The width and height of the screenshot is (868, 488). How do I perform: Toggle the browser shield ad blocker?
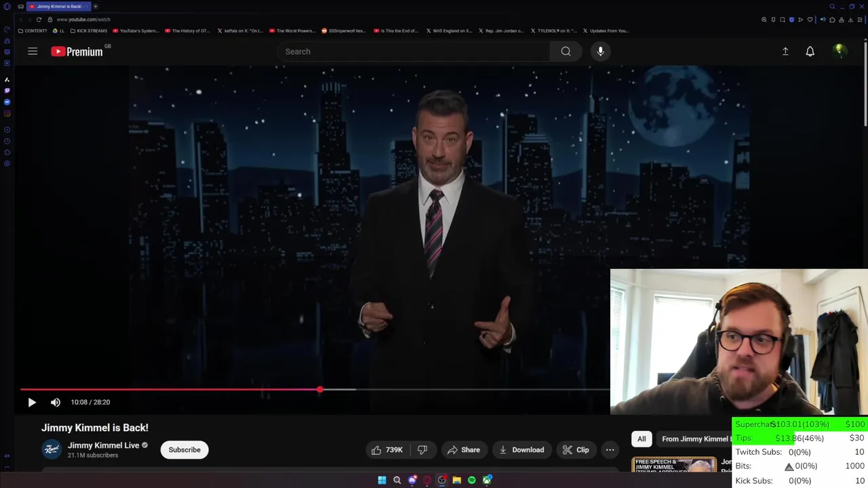791,20
